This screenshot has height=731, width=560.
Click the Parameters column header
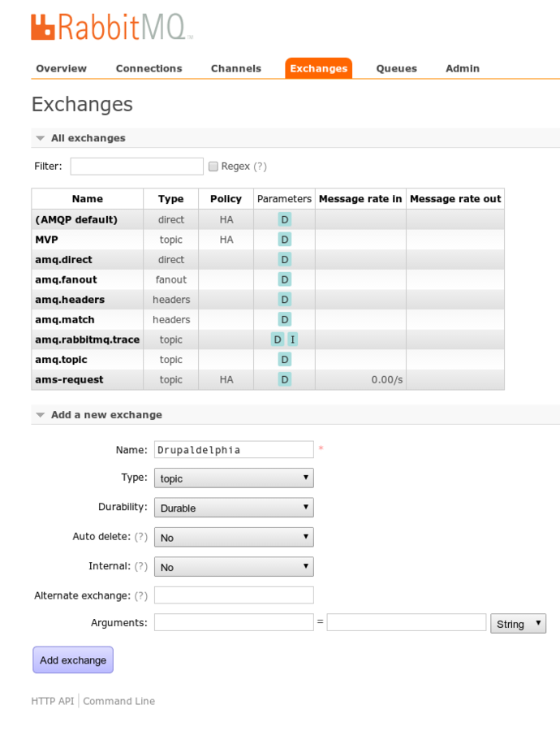[x=284, y=199]
